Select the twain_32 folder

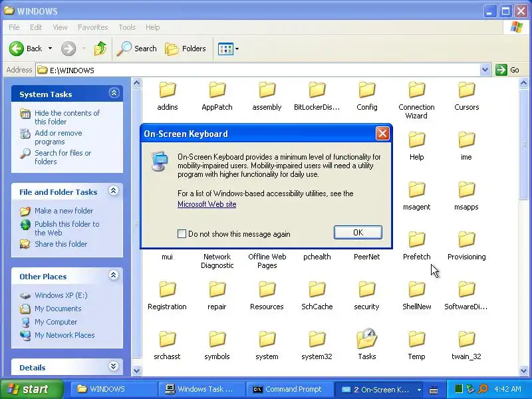[x=467, y=346]
